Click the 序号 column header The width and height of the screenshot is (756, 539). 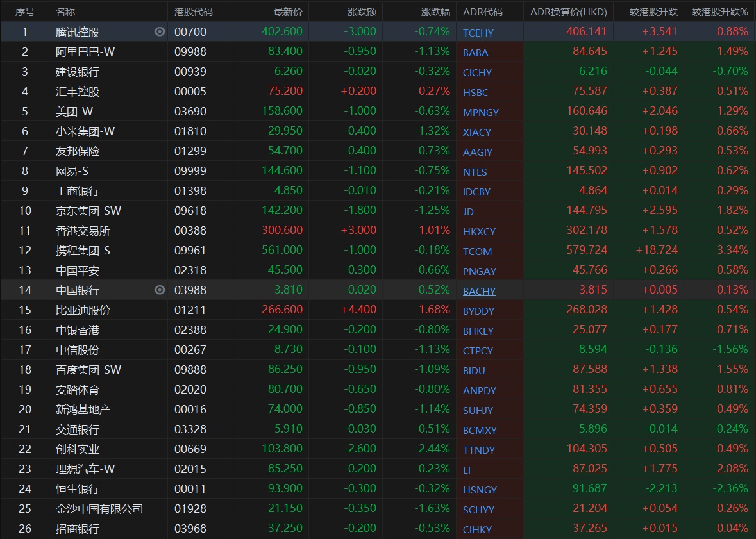pos(25,12)
